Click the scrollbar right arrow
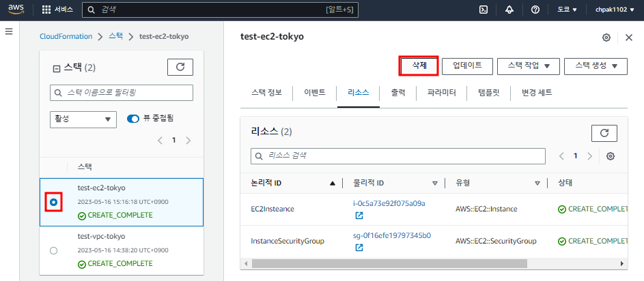This screenshot has width=644, height=281. [x=623, y=263]
